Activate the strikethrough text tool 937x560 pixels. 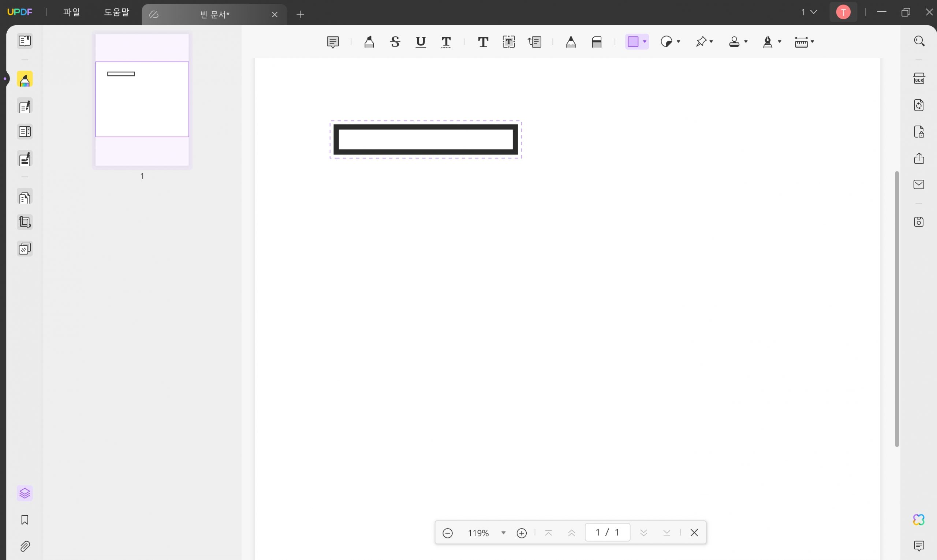395,42
